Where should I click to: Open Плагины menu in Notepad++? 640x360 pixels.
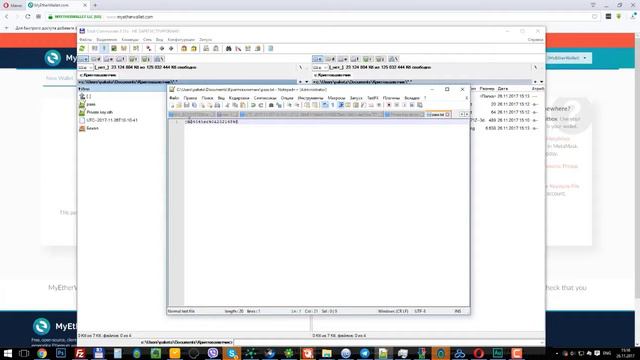[x=391, y=98]
